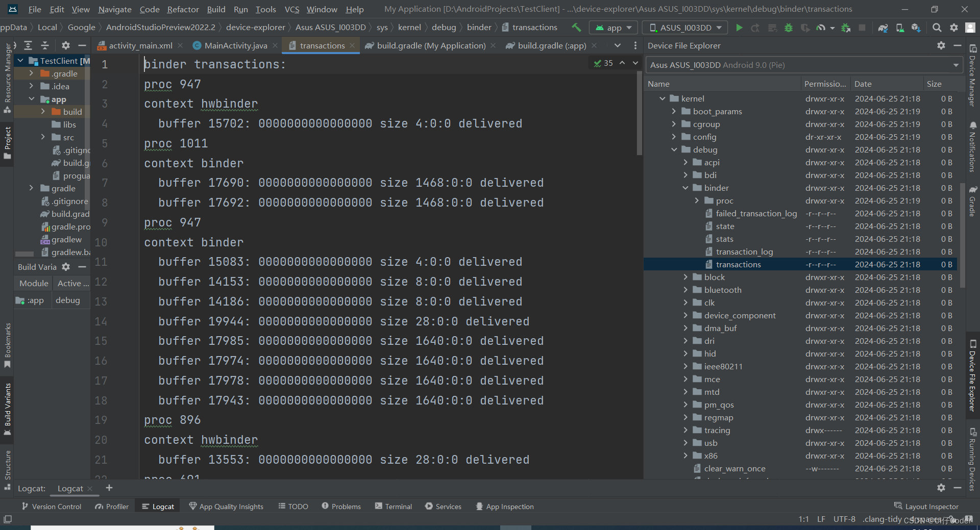
Task: Open IDE settings gear in top toolbar
Action: [954, 28]
